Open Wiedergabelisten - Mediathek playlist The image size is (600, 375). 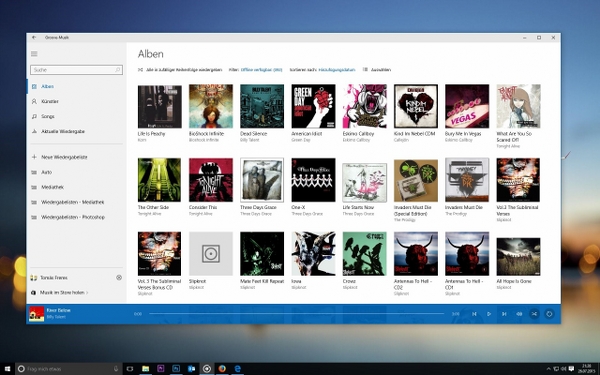tap(77, 202)
